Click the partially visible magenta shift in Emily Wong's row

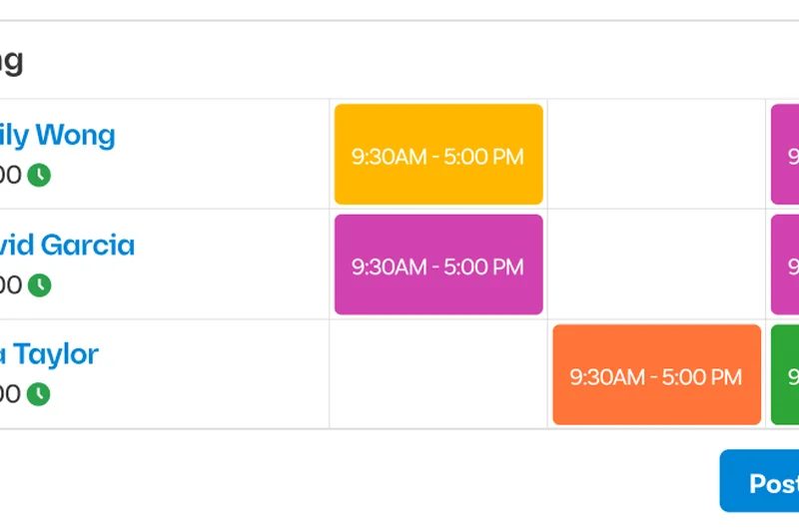point(786,155)
